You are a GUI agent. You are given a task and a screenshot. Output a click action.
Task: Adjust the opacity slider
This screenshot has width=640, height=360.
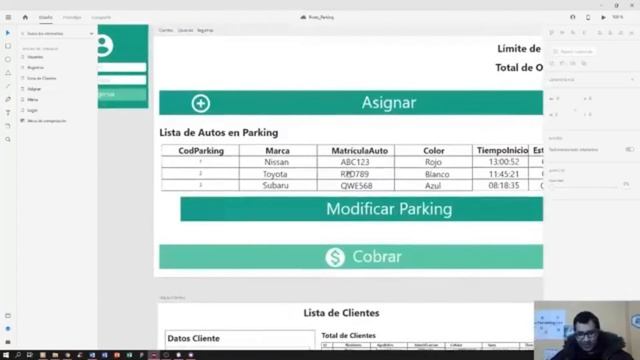pos(585,187)
